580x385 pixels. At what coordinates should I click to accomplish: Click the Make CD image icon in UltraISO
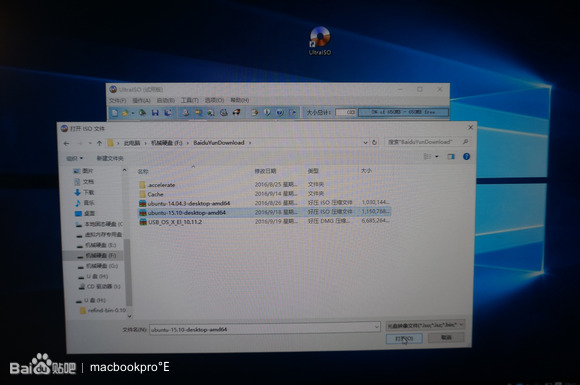click(185, 112)
